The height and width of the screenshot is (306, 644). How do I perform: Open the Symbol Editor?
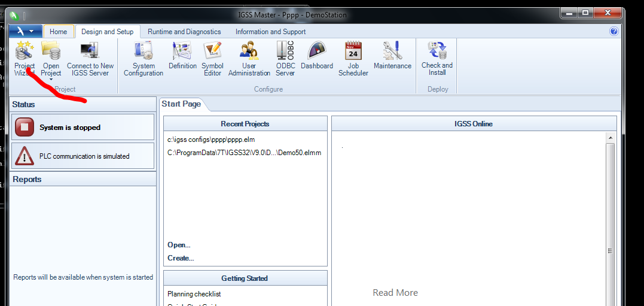point(212,57)
